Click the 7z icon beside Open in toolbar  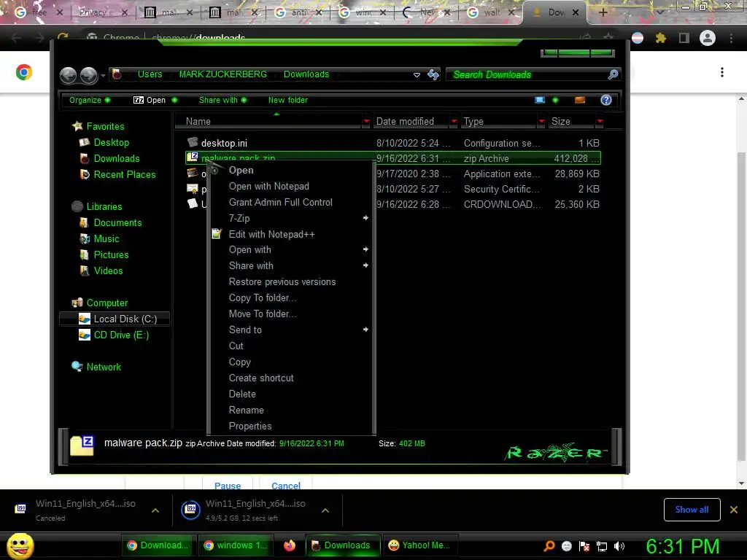(x=139, y=100)
